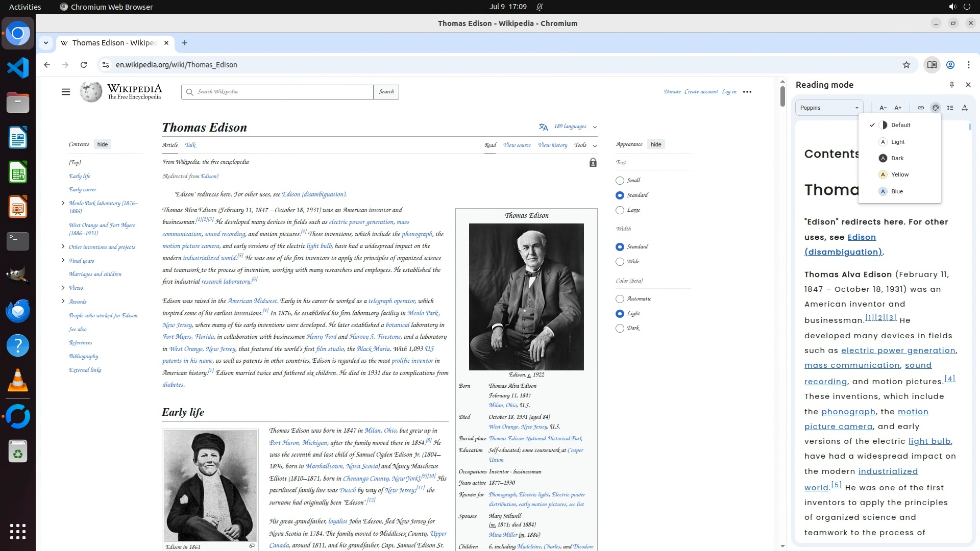Pin the Reading mode side panel
This screenshot has width=980, height=551.
[x=951, y=85]
